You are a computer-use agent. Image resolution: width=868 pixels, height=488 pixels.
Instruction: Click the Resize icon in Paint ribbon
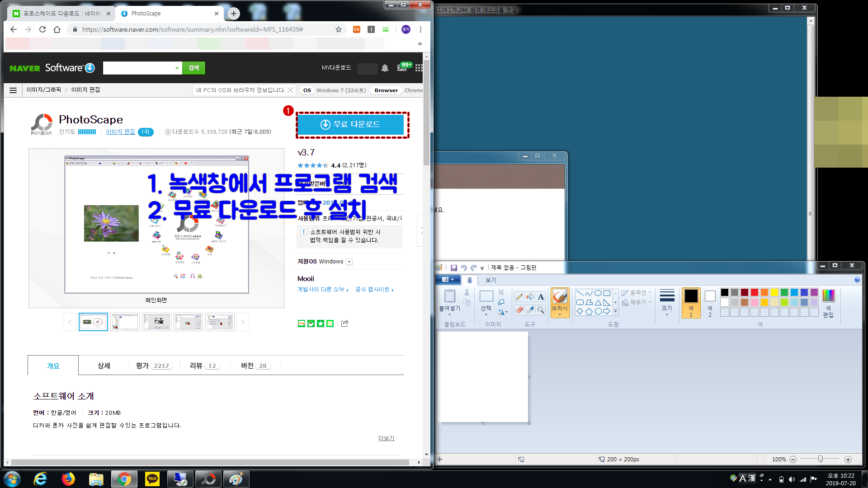(501, 302)
